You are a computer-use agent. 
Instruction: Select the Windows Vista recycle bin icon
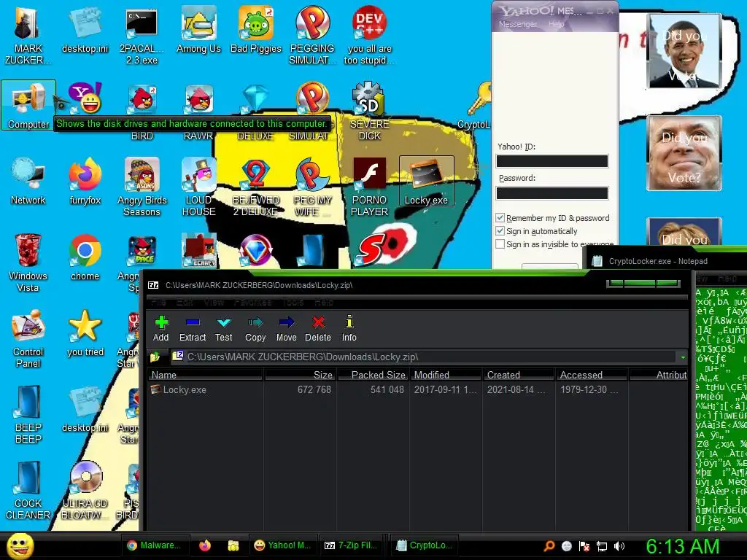point(28,262)
